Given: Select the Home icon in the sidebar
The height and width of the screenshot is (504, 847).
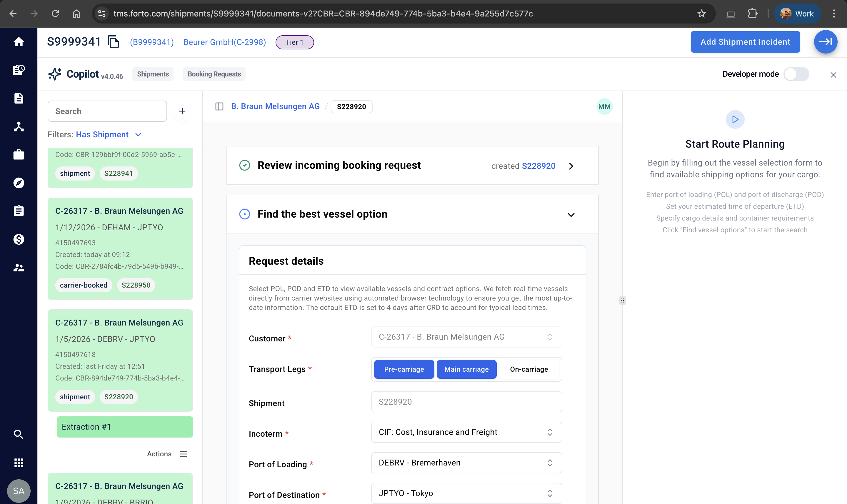Looking at the screenshot, I should pyautogui.click(x=19, y=41).
